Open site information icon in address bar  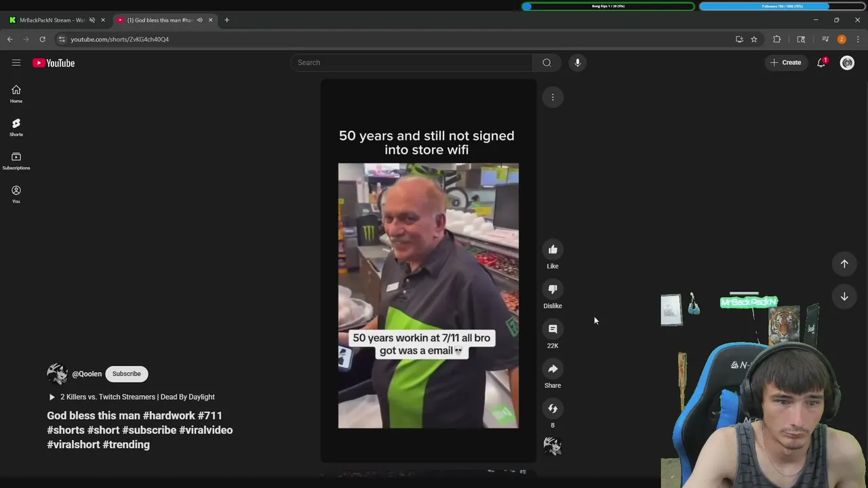62,39
